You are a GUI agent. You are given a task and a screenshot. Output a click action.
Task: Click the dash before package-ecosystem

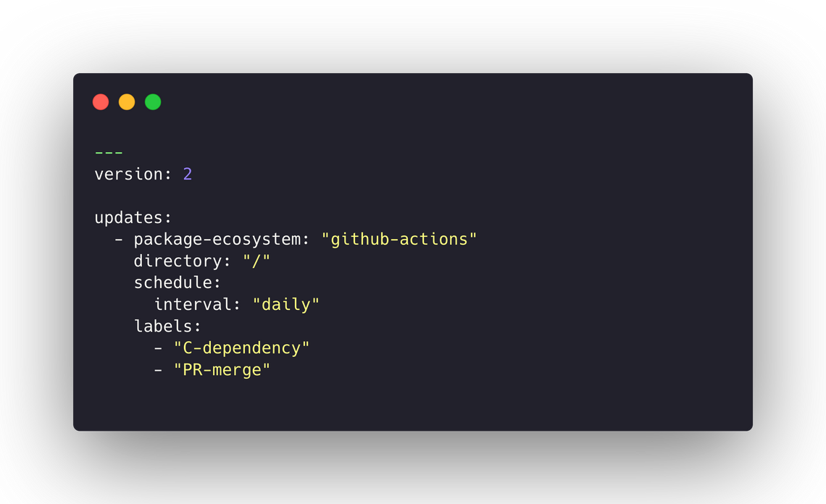[119, 240]
